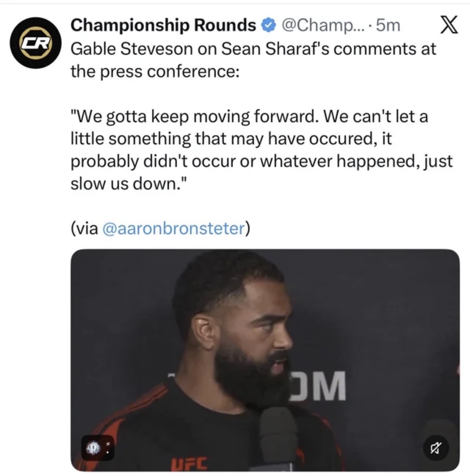
Task: Open the Championship Rounds account name
Action: tap(163, 25)
